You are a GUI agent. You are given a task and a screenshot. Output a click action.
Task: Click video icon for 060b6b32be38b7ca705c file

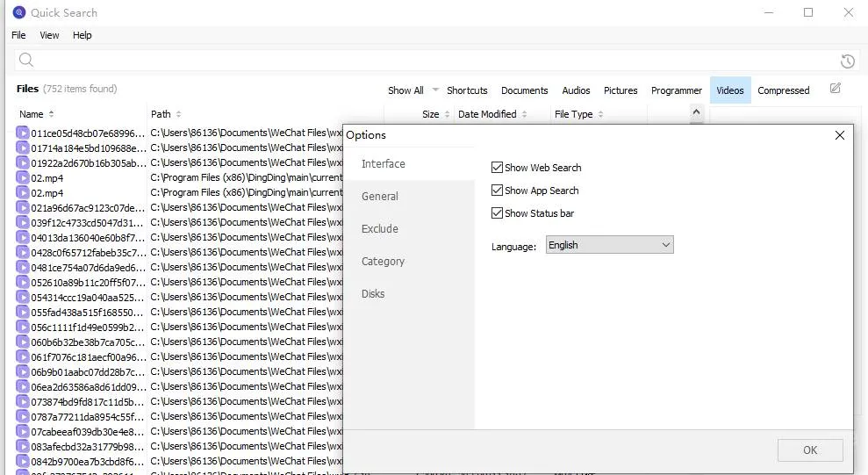tap(22, 342)
